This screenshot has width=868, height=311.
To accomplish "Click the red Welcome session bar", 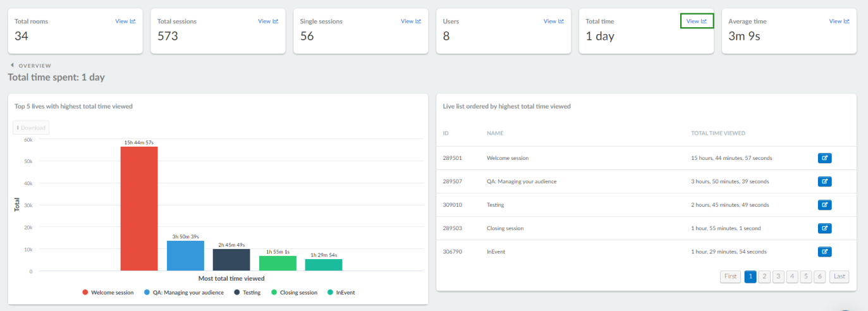I will [139, 209].
